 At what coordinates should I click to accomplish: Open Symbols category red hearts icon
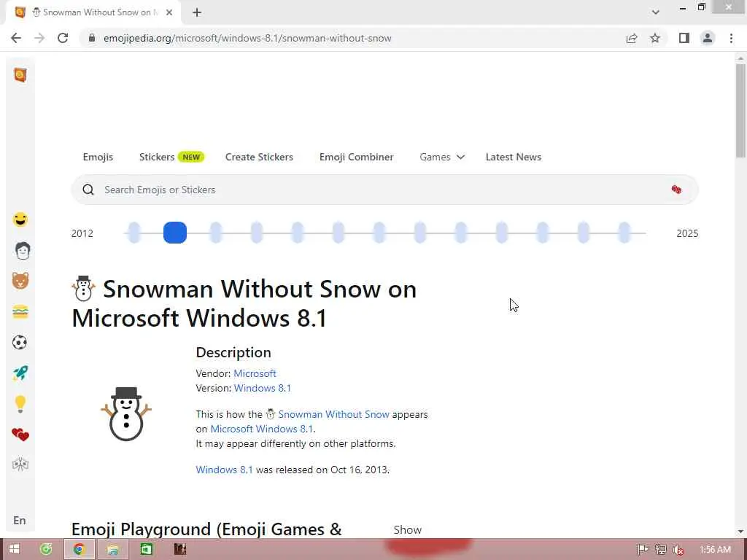(x=20, y=435)
